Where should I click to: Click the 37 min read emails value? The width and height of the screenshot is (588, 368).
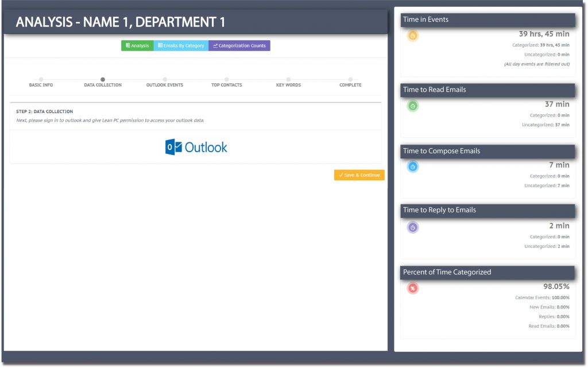557,104
